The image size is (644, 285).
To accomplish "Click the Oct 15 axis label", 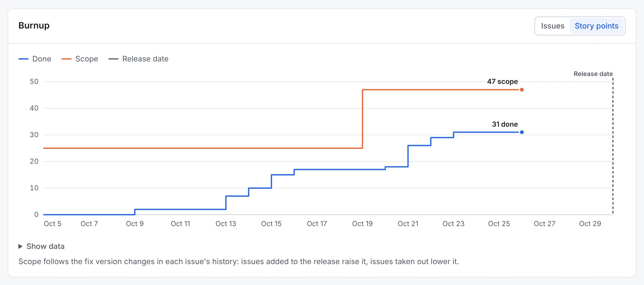I will click(271, 224).
